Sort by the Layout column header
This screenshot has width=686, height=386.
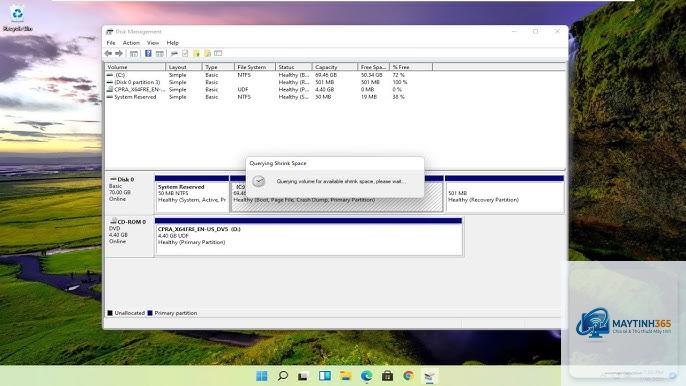click(184, 67)
